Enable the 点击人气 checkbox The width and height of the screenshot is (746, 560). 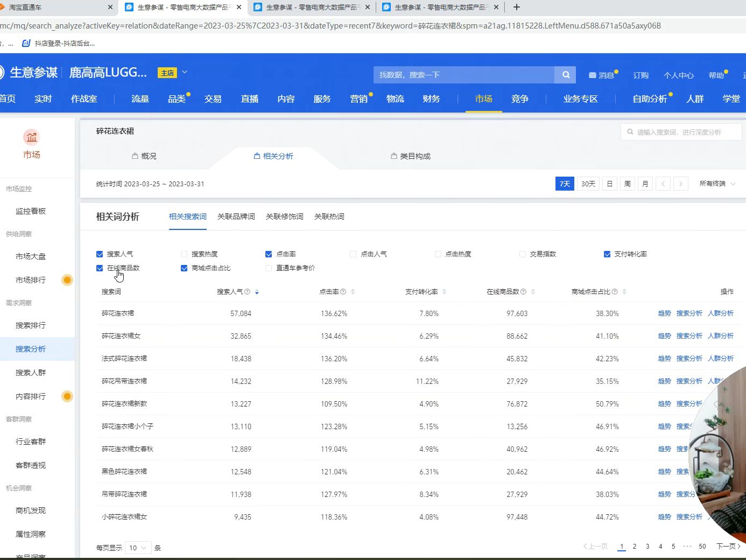353,254
